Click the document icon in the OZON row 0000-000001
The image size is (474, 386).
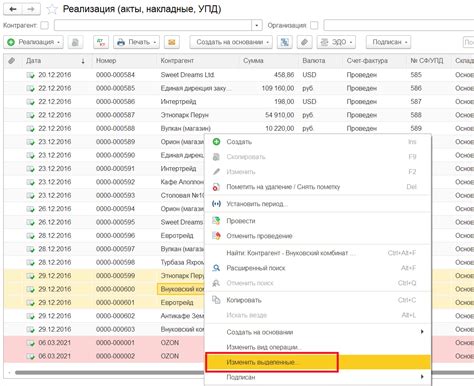[30, 343]
